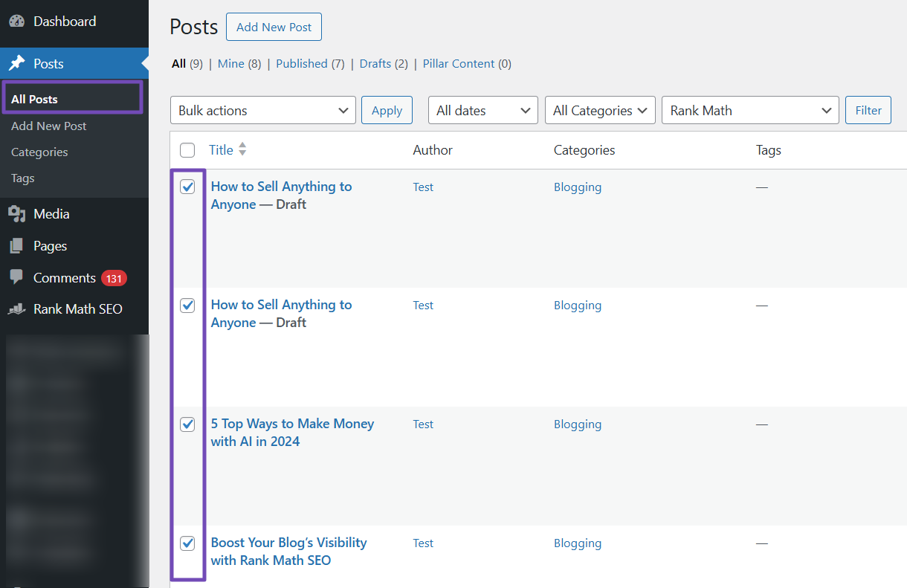Open the Media library icon
This screenshot has height=588, width=907.
(16, 213)
